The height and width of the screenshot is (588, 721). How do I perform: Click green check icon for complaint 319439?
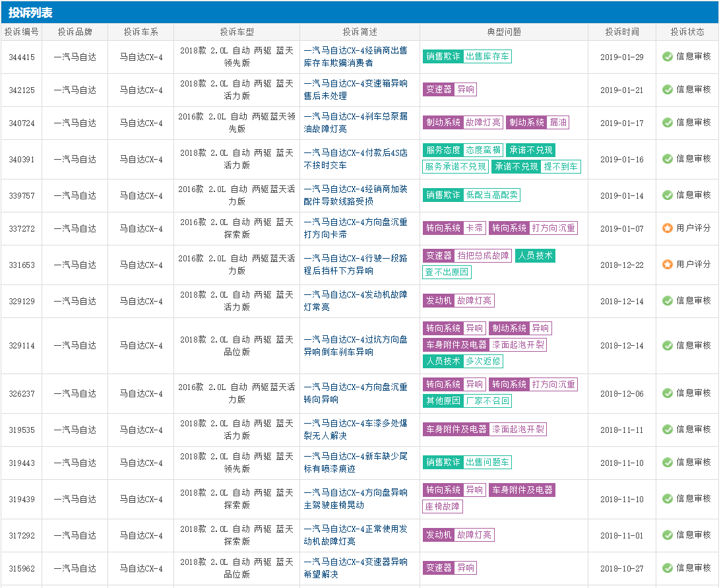667,499
